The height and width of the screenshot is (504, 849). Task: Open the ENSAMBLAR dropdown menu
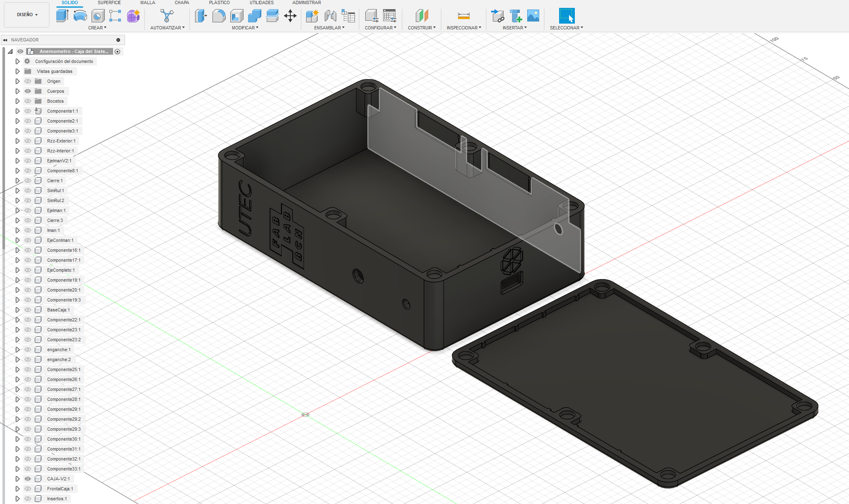tap(329, 28)
